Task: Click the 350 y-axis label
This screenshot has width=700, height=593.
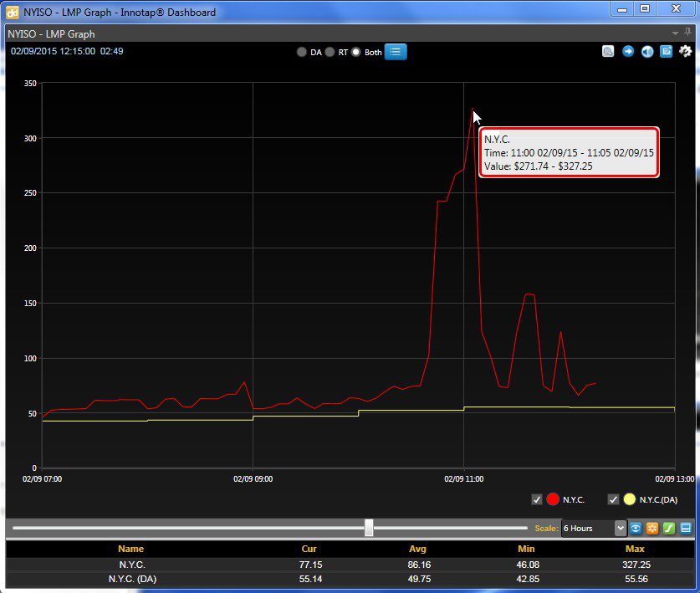Action: tap(30, 83)
